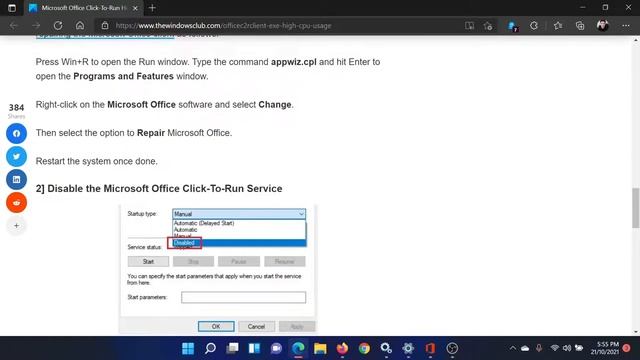Screen dimensions: 640x360
Task: Click the scrollbar down arrow
Action: tap(636, 332)
